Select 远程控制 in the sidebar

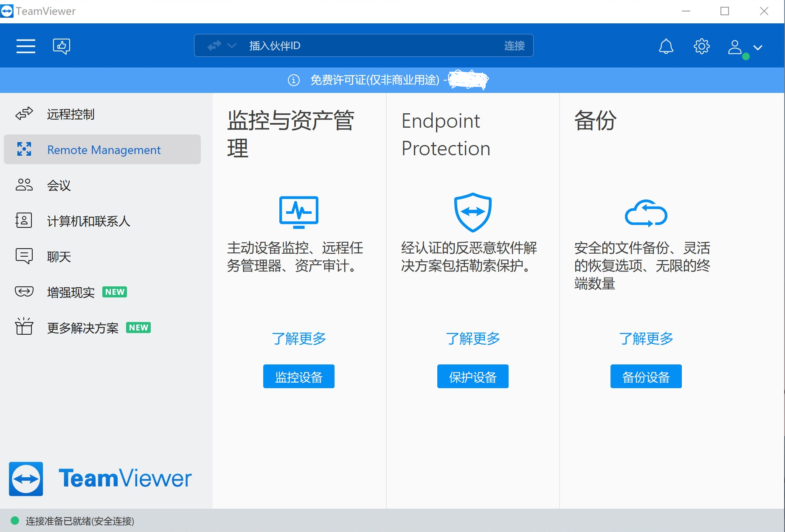pos(102,114)
